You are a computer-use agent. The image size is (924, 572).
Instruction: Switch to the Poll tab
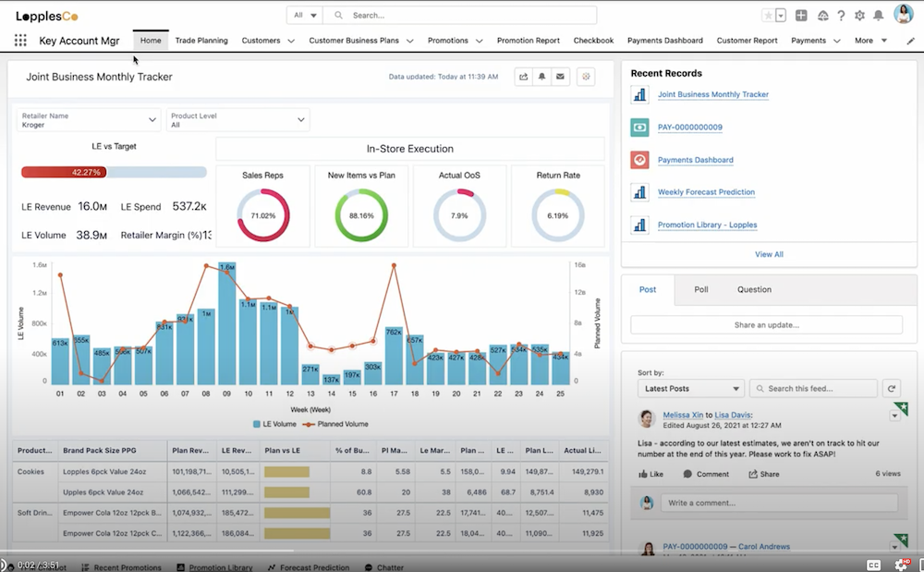point(701,289)
